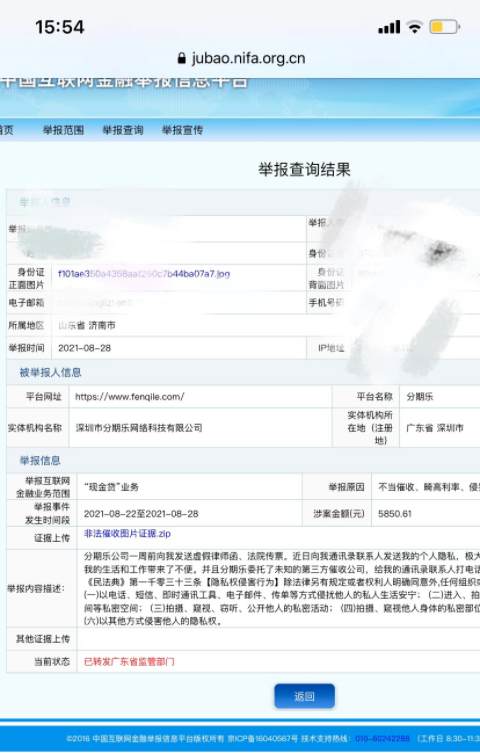The width and height of the screenshot is (480, 753).
Task: Download the 非法催收图片证据.zip file
Action: tap(127, 534)
